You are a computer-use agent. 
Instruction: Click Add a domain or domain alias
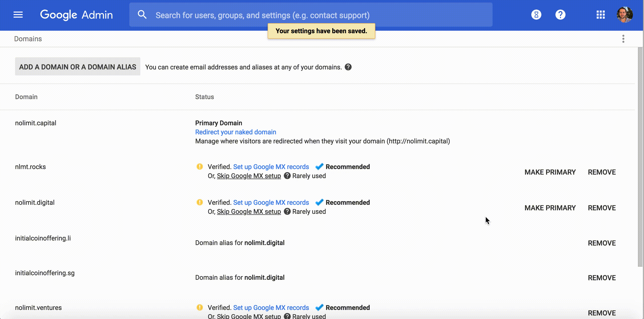[77, 67]
